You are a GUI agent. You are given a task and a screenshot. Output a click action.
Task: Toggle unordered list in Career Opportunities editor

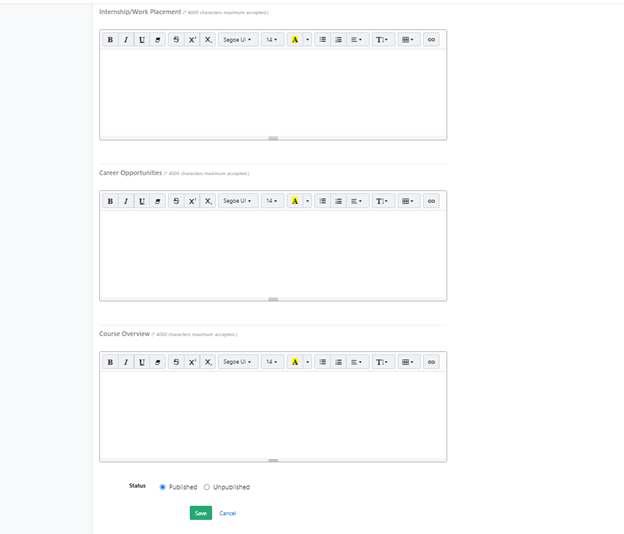322,201
